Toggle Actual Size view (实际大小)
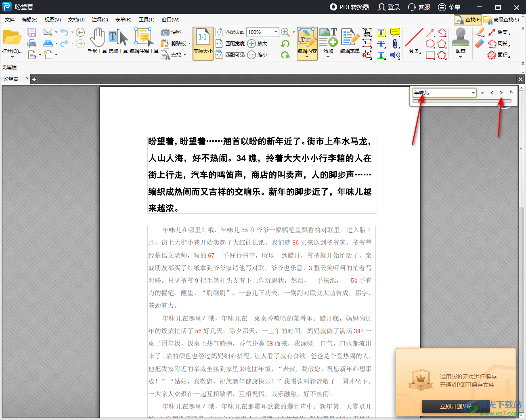This screenshot has height=420, width=526. tap(203, 44)
